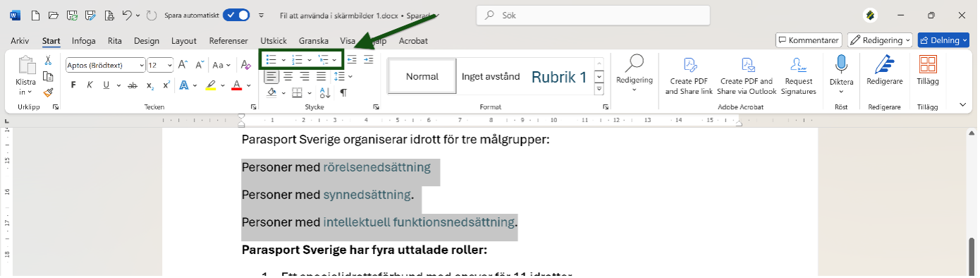
Task: Toggle strikethrough formatting
Action: click(x=132, y=85)
